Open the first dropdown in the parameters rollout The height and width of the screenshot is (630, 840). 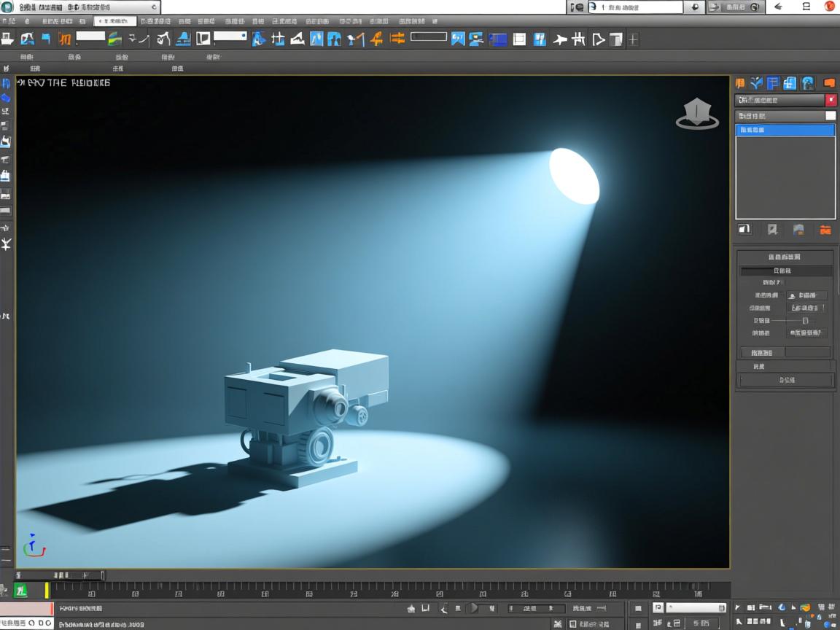[807, 295]
